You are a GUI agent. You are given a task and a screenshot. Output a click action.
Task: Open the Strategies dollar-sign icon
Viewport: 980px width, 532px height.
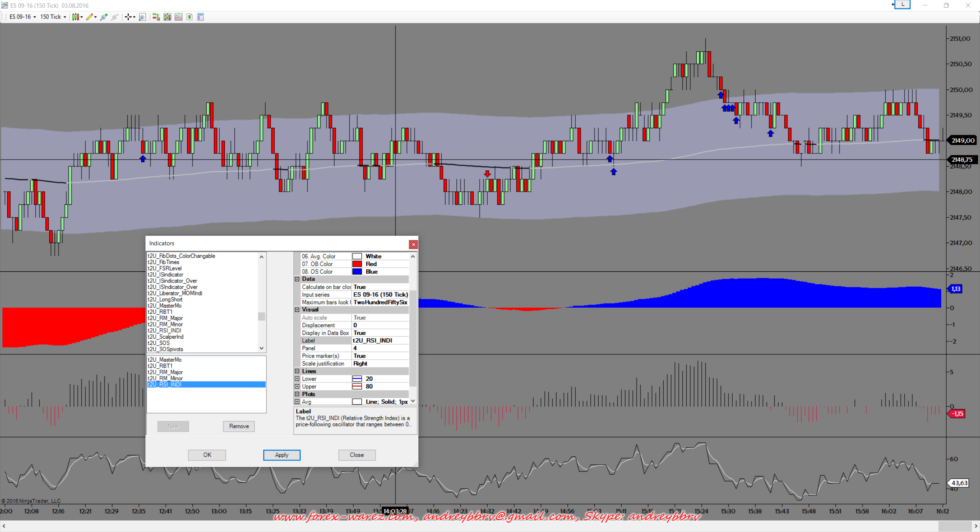click(x=189, y=17)
